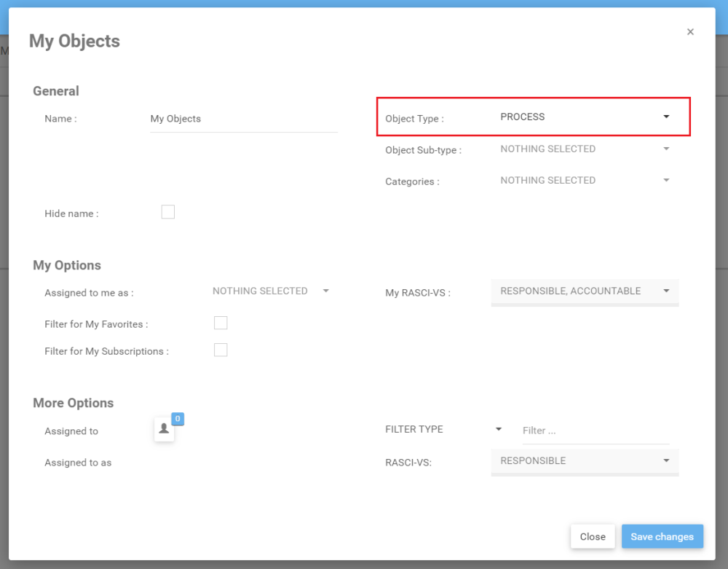Click the My RASCI-VS caret arrow
This screenshot has height=569, width=728.
666,291
